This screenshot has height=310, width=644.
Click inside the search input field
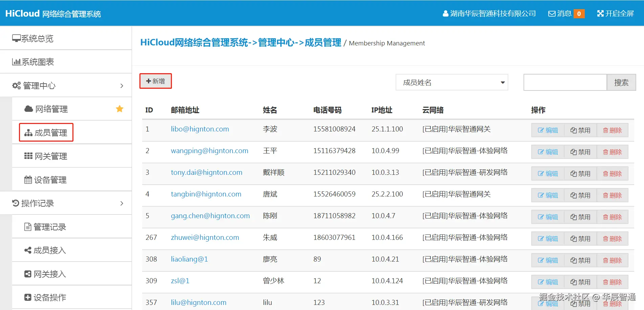(565, 82)
